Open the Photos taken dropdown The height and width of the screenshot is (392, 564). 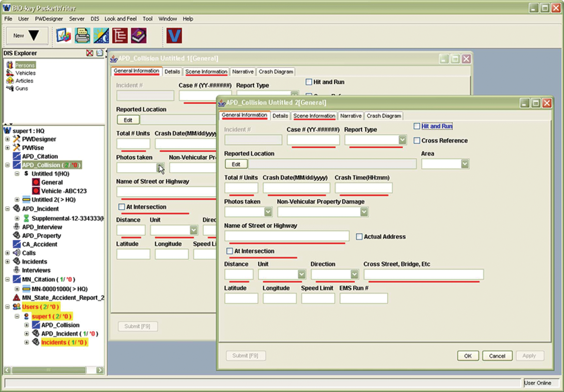tap(268, 212)
